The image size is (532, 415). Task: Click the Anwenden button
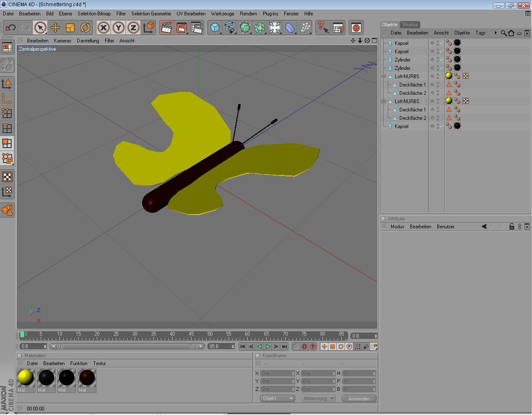click(x=359, y=398)
